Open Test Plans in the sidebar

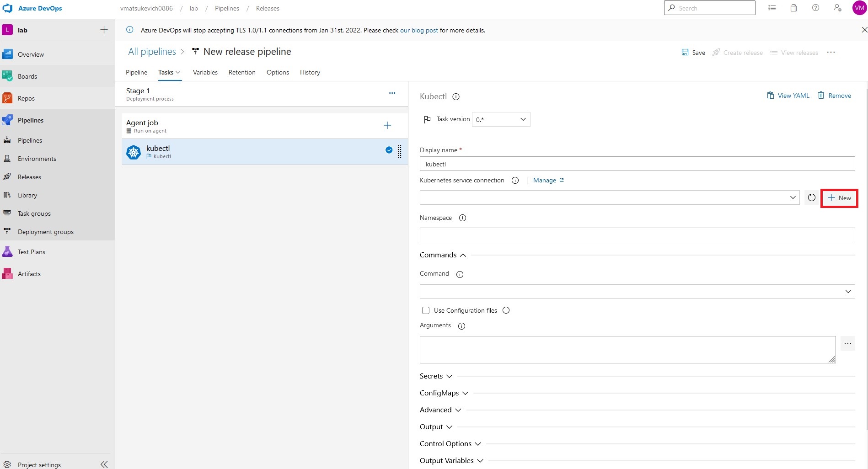[32, 252]
